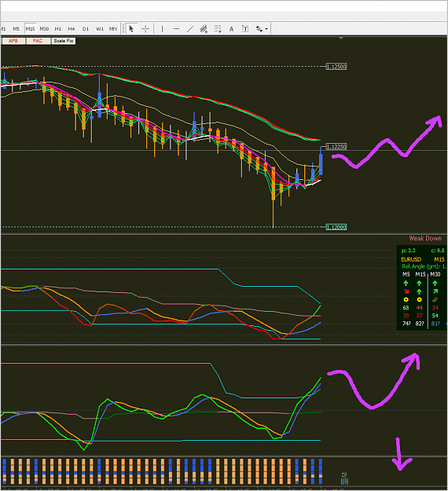Switch chart to H1 timeframe

pyautogui.click(x=58, y=29)
